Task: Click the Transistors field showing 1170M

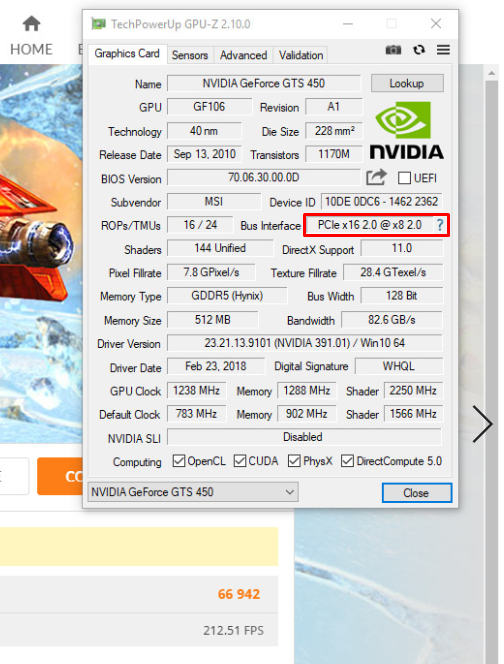Action: (334, 154)
